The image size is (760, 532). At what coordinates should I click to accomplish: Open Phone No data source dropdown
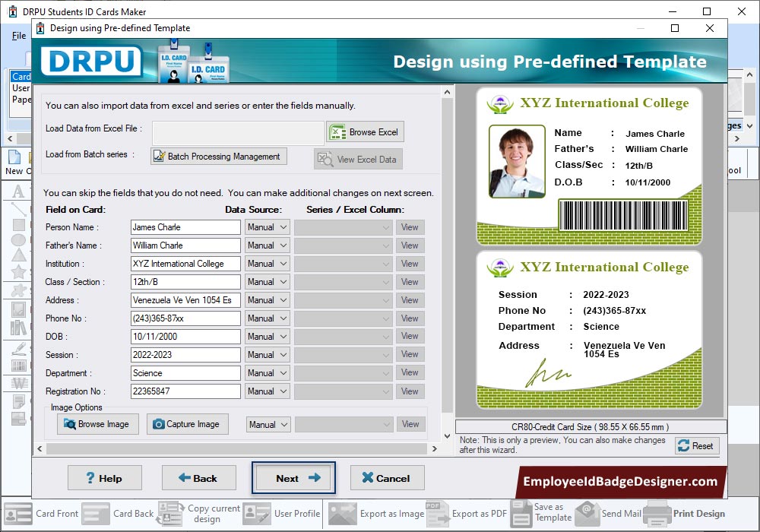(267, 318)
